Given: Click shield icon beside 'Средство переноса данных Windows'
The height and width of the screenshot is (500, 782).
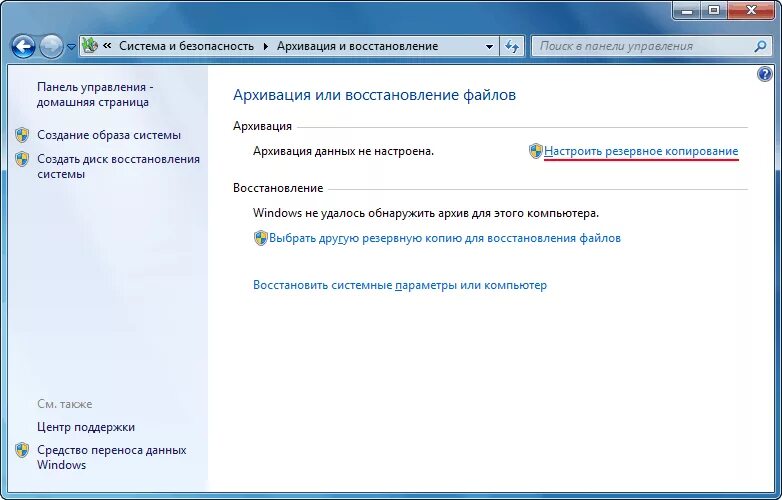Looking at the screenshot, I should coord(22,450).
